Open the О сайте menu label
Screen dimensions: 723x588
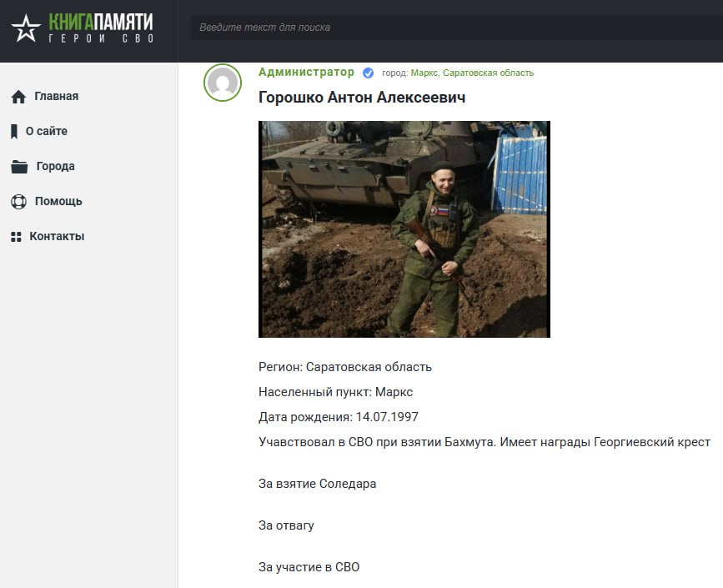click(x=47, y=131)
